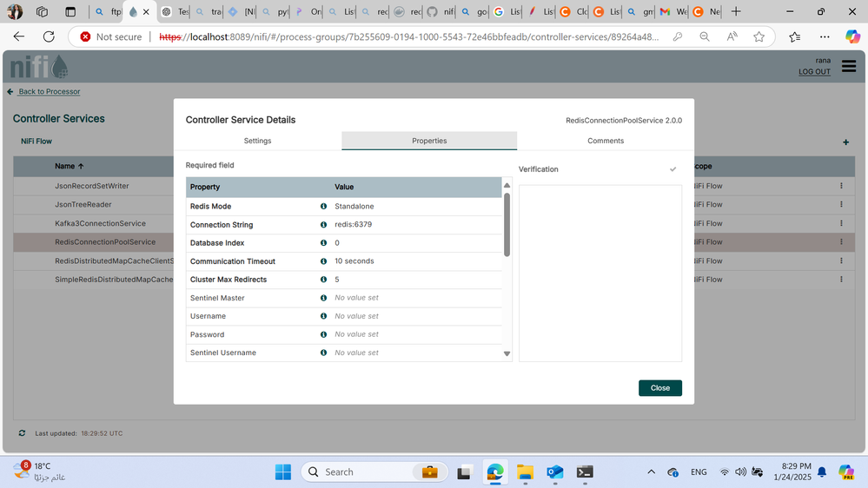Screen dimensions: 868x488
Task: Open the Windows Start menu
Action: [x=283, y=472]
